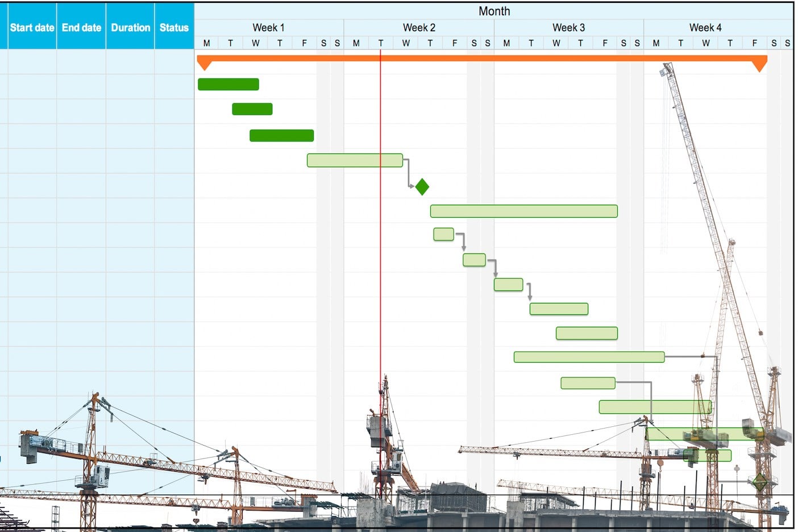Viewport: 798px width, 532px height.
Task: Select the Start date column header
Action: [31, 27]
